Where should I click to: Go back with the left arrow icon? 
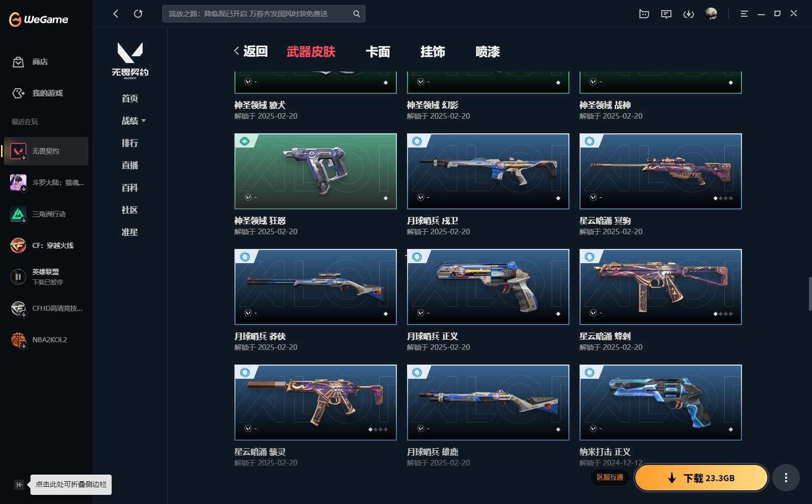(116, 14)
